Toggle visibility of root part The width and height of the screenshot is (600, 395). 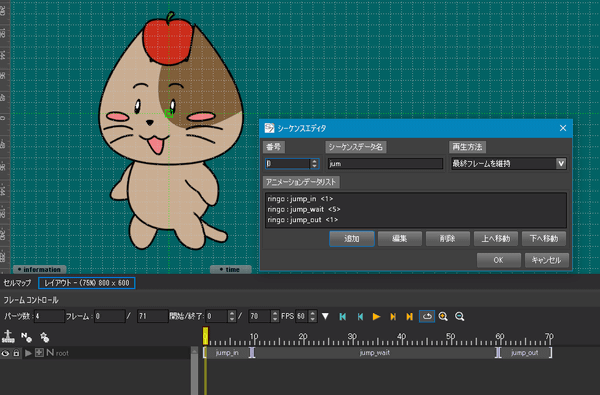click(x=5, y=353)
